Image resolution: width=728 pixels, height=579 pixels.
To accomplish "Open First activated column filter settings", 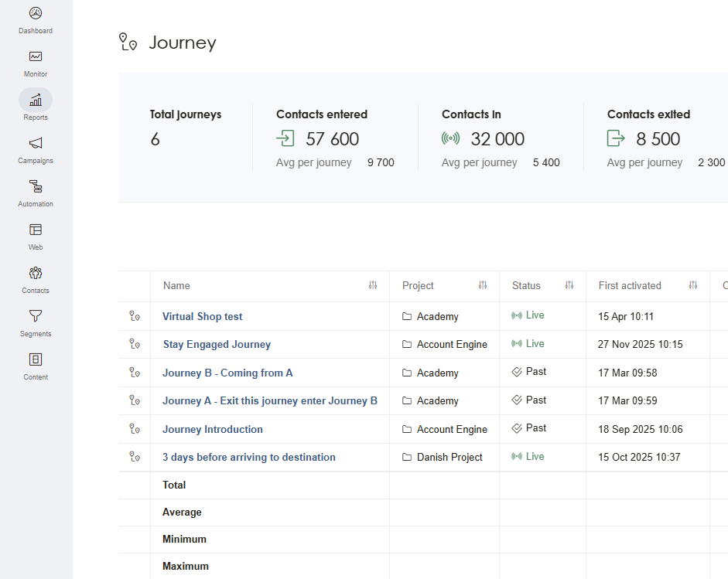I will (693, 285).
